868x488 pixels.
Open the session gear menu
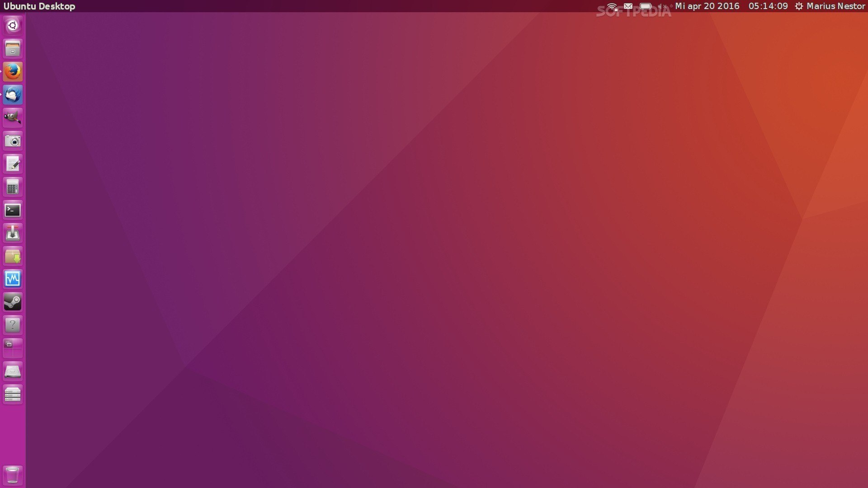(x=799, y=6)
